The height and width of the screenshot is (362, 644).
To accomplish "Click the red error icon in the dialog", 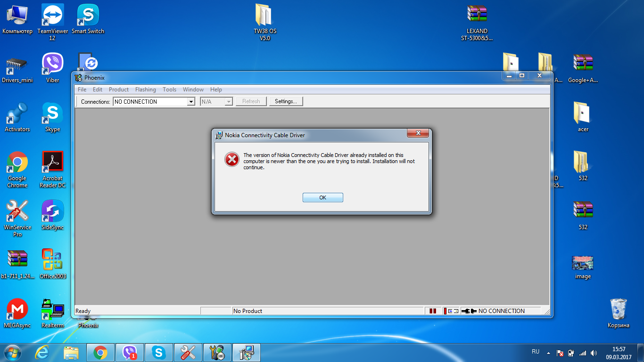I will coord(232,159).
